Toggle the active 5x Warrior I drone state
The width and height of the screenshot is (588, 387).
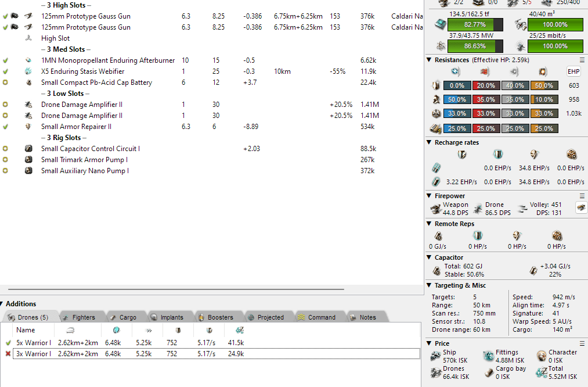coord(8,343)
